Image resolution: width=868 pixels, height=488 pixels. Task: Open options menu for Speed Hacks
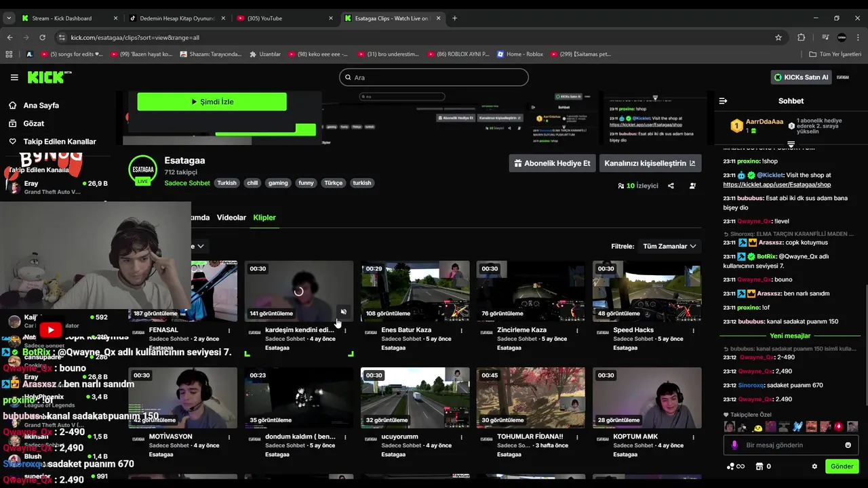[x=693, y=331]
